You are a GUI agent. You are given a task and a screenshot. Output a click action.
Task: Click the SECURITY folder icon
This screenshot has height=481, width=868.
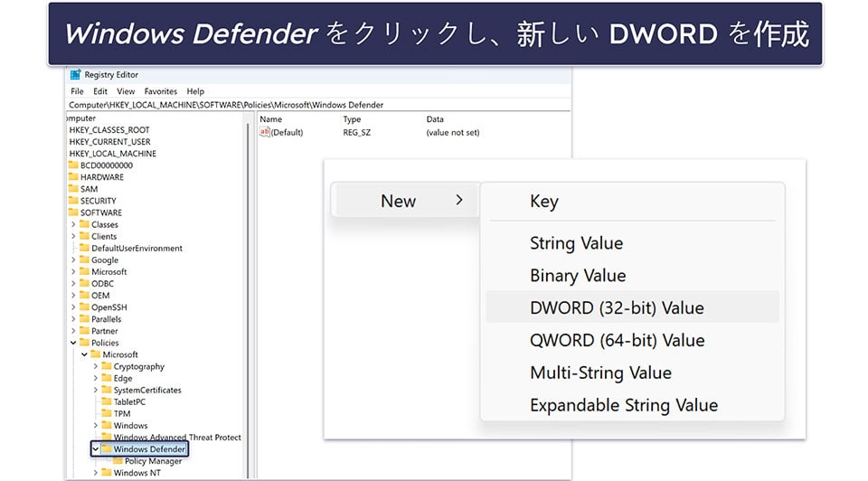(x=73, y=201)
